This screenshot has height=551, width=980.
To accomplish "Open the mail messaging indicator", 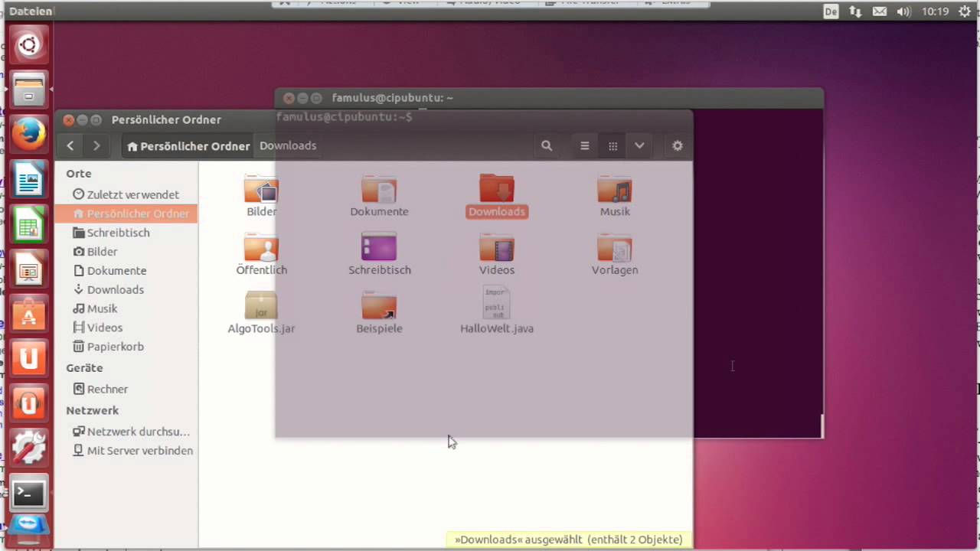I will (880, 11).
